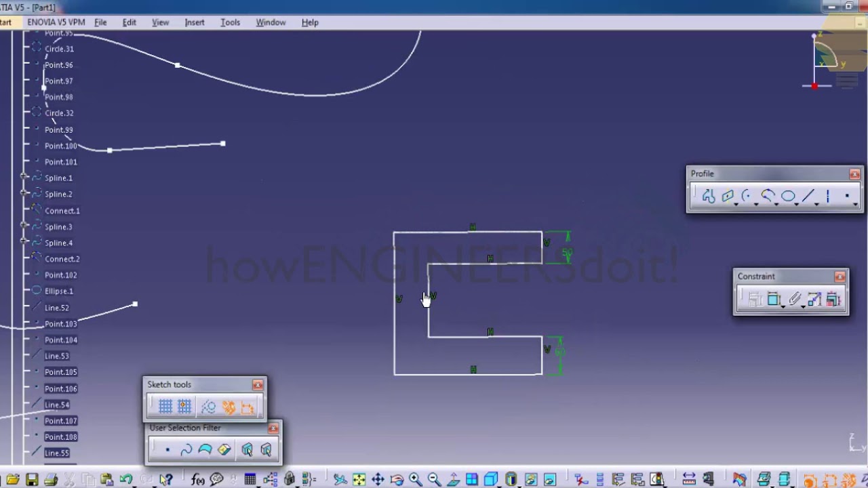Open the File menu
This screenshot has height=488, width=868.
pos(100,22)
